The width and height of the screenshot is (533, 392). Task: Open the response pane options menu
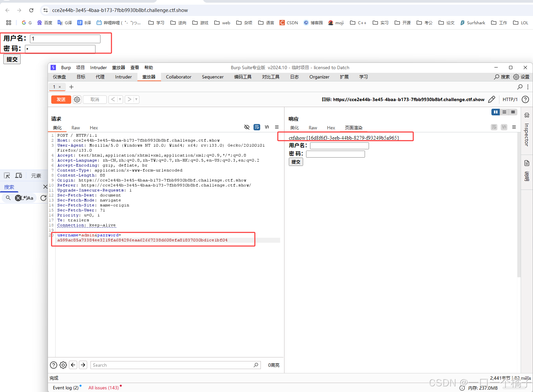click(514, 127)
